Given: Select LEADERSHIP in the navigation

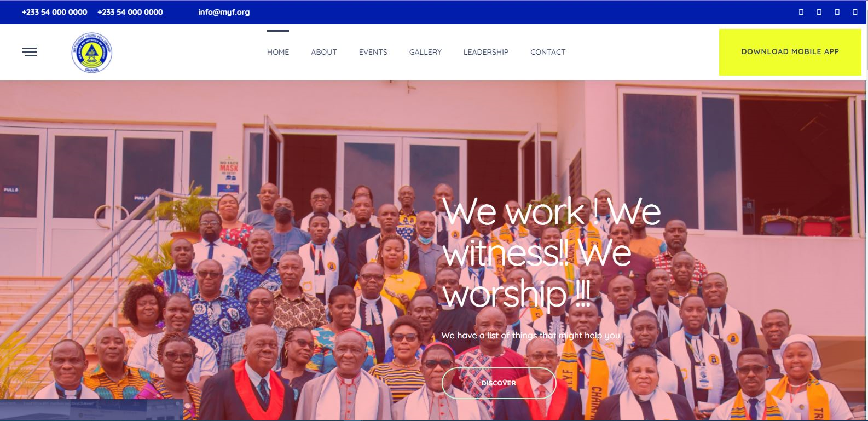Looking at the screenshot, I should coord(486,52).
